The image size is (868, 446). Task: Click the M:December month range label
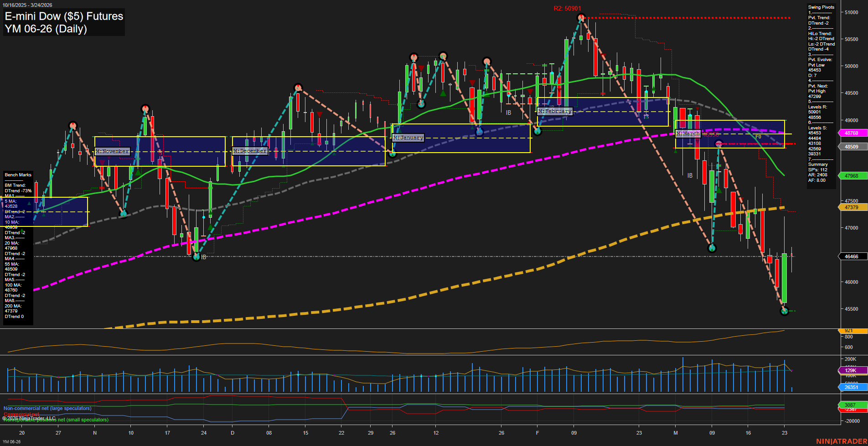click(250, 150)
